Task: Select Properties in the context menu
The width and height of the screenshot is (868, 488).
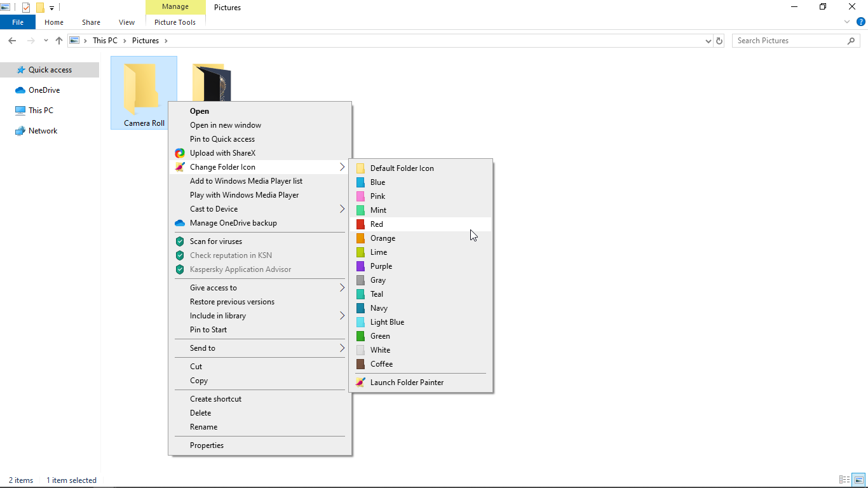Action: pos(207,445)
